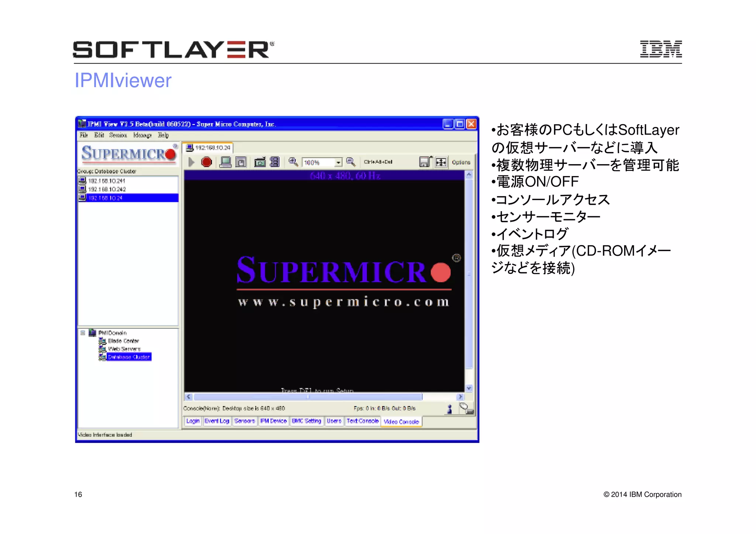Open the Help menu
This screenshot has height=534, width=756.
163,135
